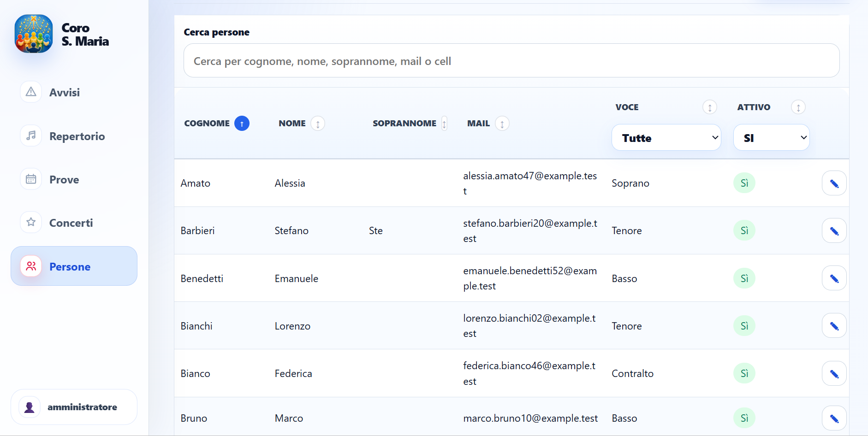
Task: Sort the table by Mail
Action: [502, 124]
